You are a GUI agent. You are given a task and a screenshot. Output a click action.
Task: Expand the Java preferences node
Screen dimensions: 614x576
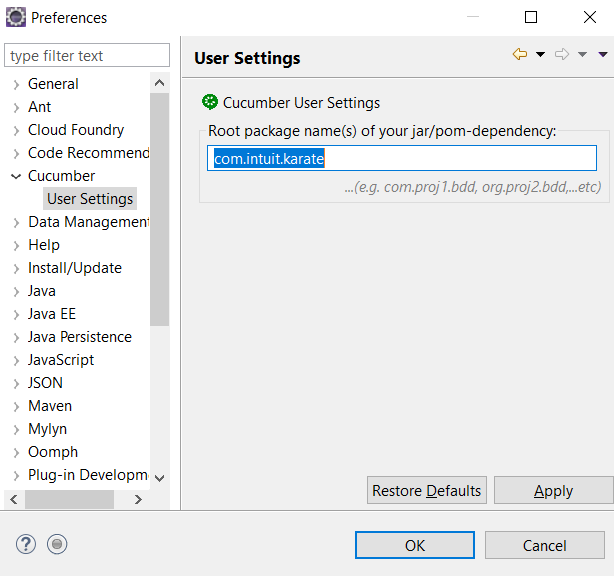click(x=16, y=291)
